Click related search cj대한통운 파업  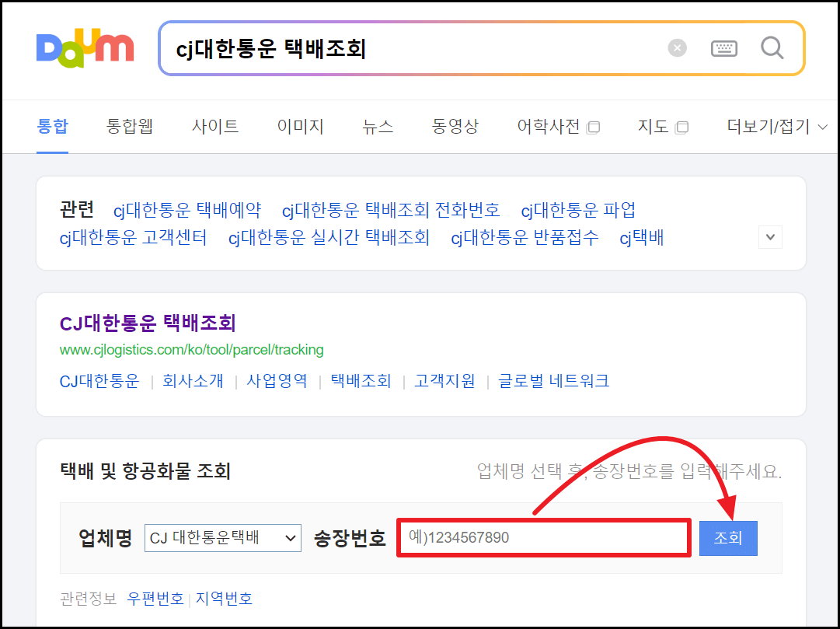(x=579, y=210)
